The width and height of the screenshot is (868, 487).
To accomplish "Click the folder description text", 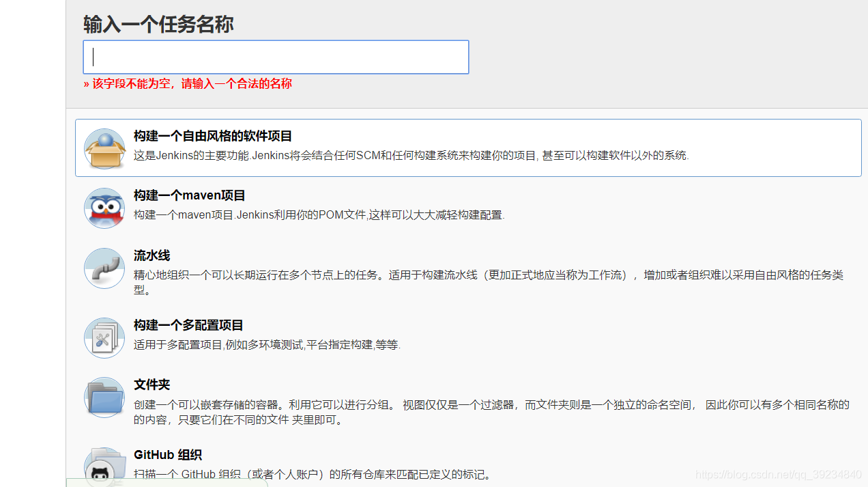I will [491, 412].
